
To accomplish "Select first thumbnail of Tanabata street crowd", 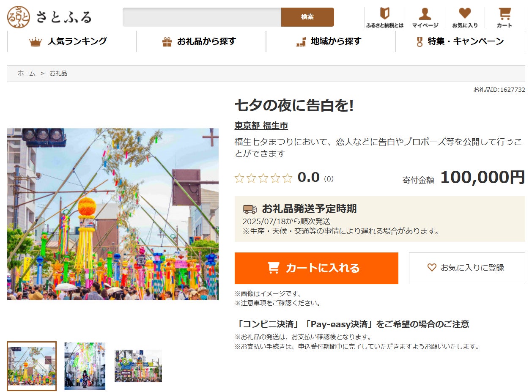I will click(x=32, y=366).
